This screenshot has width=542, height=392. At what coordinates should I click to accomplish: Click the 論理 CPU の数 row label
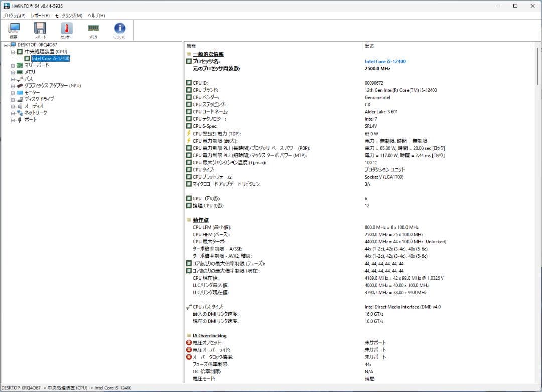pyautogui.click(x=208, y=206)
